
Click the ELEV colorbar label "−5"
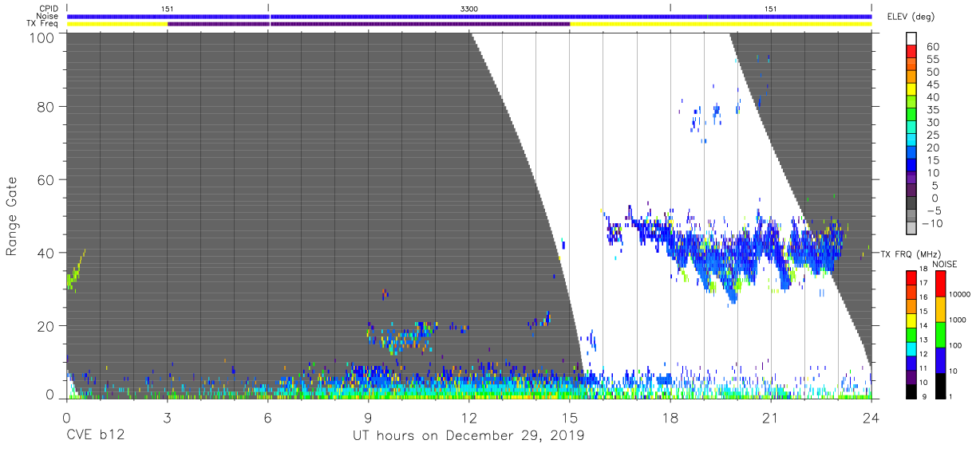[x=934, y=210]
